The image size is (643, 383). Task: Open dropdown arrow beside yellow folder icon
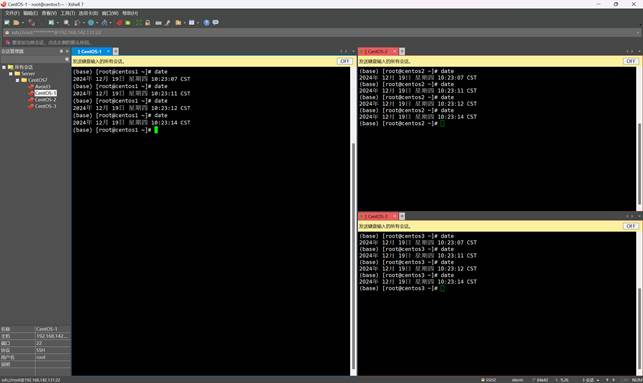coord(185,23)
